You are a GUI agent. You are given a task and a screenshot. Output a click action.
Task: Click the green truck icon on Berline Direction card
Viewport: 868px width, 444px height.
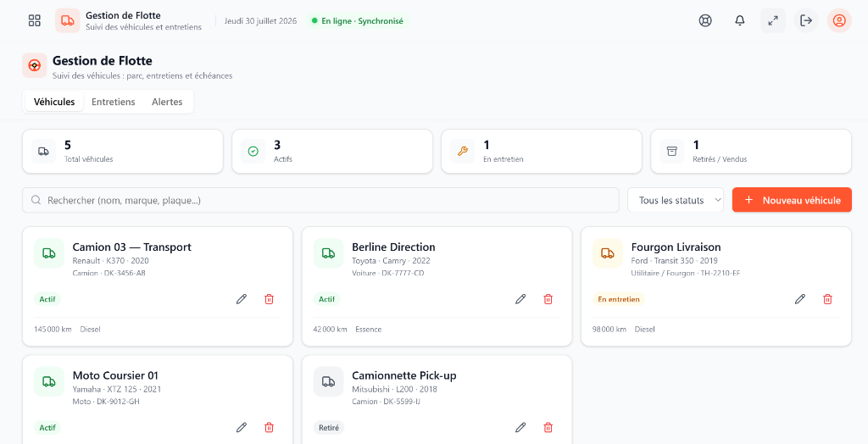pyautogui.click(x=328, y=253)
